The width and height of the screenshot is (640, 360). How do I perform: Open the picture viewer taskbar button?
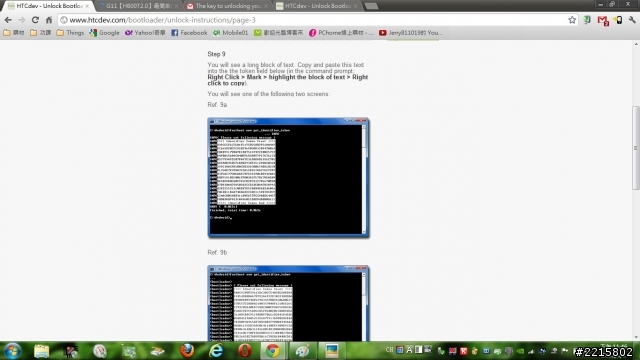pyautogui.click(x=331, y=351)
